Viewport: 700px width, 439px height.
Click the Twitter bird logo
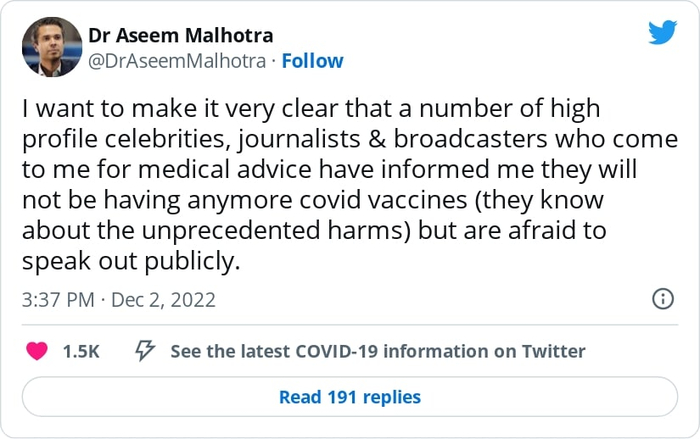tap(662, 32)
